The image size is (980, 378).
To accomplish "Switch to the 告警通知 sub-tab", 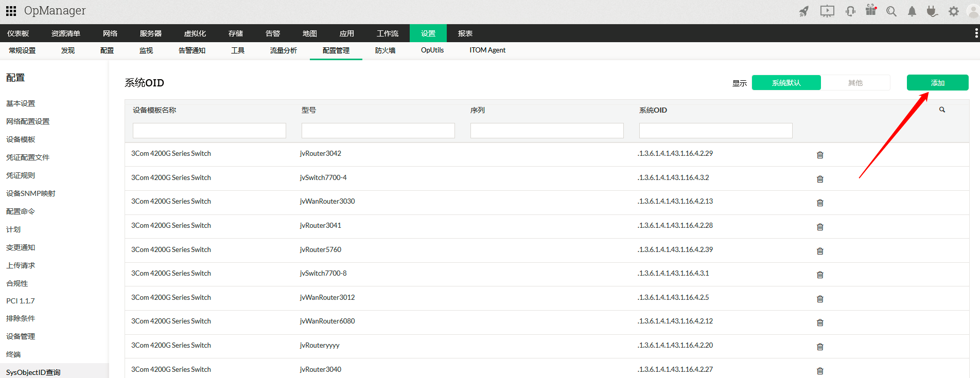I will (x=192, y=50).
